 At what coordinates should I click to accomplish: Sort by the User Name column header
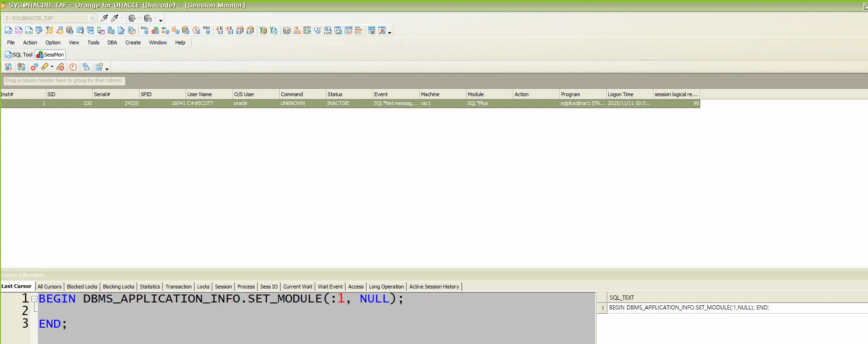[x=209, y=94]
